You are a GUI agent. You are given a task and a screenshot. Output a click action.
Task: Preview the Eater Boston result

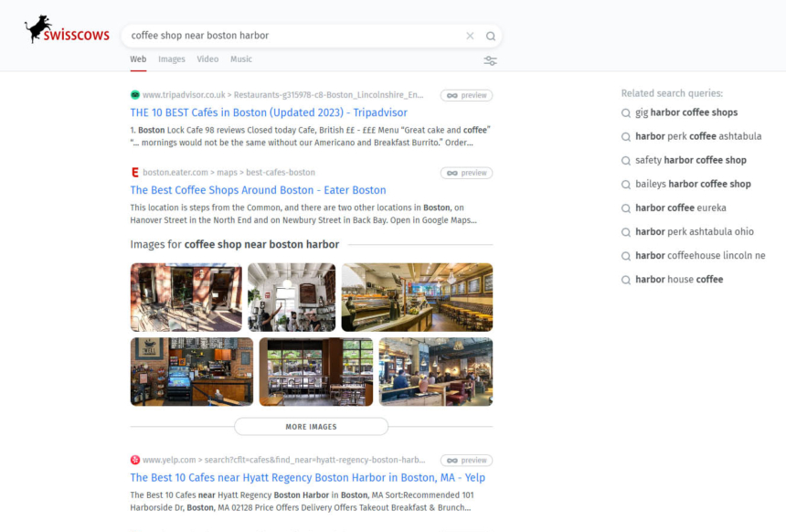(466, 173)
